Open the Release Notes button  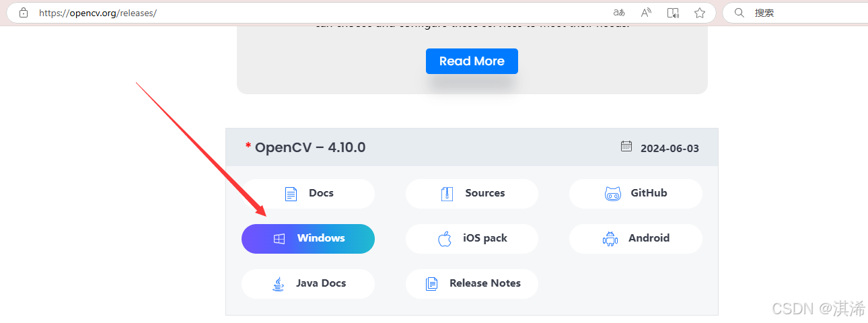point(472,284)
